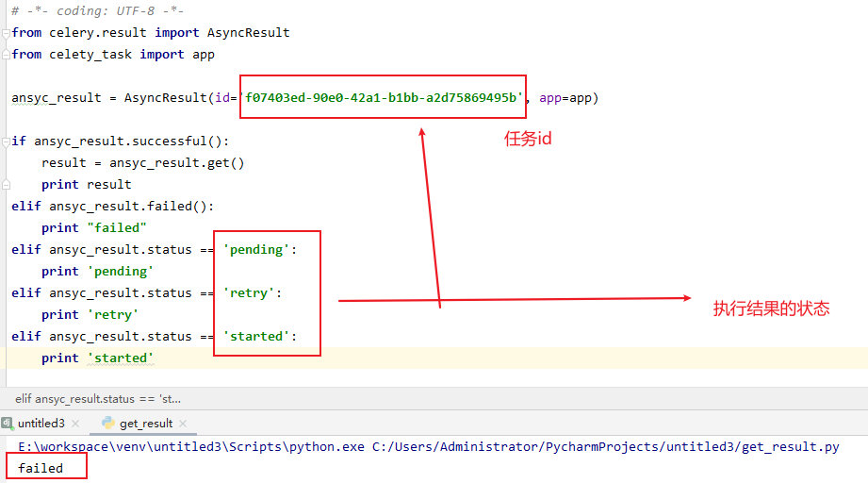Image resolution: width=868 pixels, height=483 pixels.
Task: Switch to the get_result run tab
Action: coord(146,424)
